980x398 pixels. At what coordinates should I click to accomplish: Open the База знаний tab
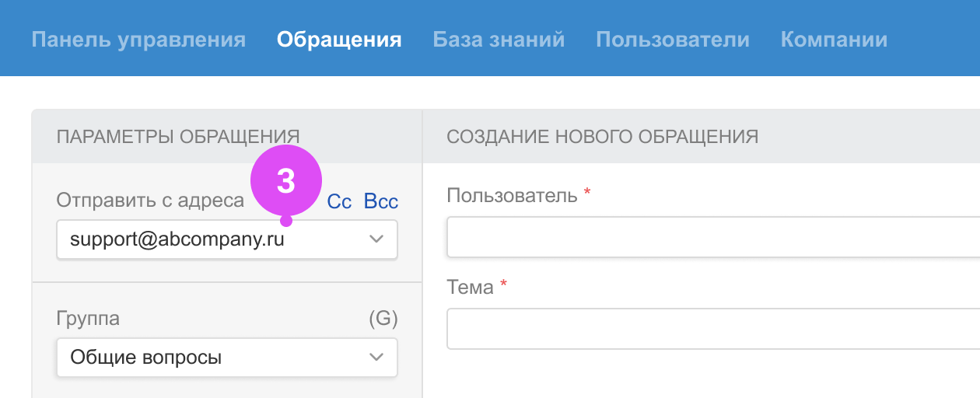pos(499,40)
